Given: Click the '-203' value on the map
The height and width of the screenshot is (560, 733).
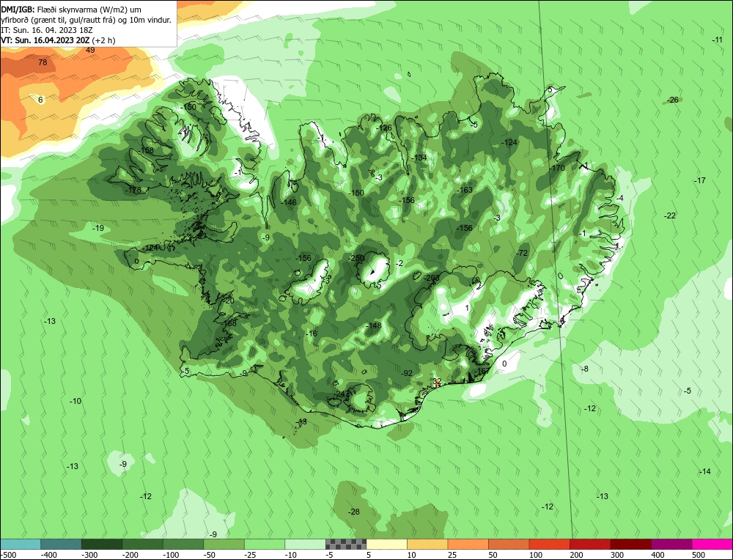Looking at the screenshot, I should 432,278.
